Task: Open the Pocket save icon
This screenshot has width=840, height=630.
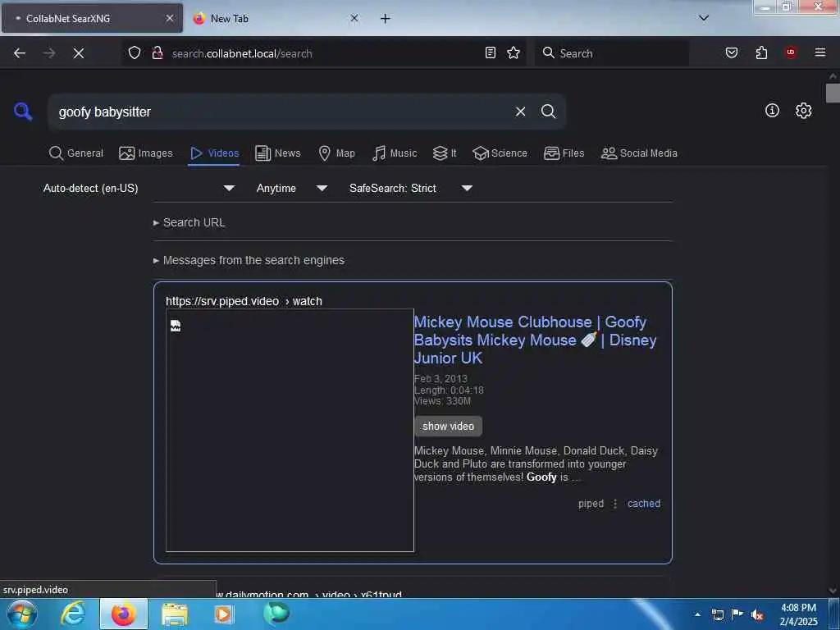Action: pos(732,52)
